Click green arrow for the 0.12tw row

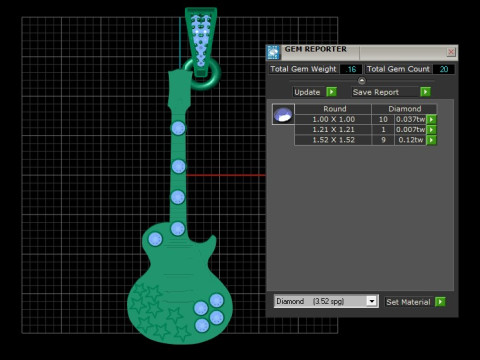pos(432,140)
